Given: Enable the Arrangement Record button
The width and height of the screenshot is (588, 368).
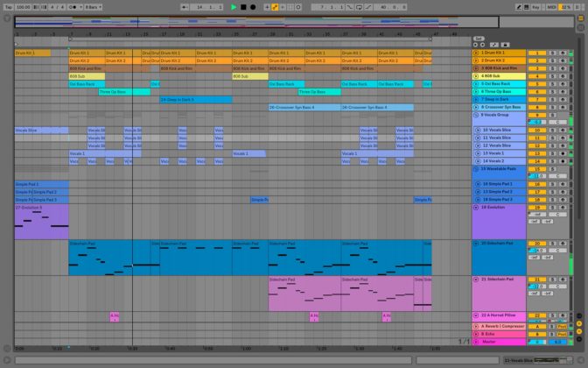Looking at the screenshot, I should tap(253, 7).
